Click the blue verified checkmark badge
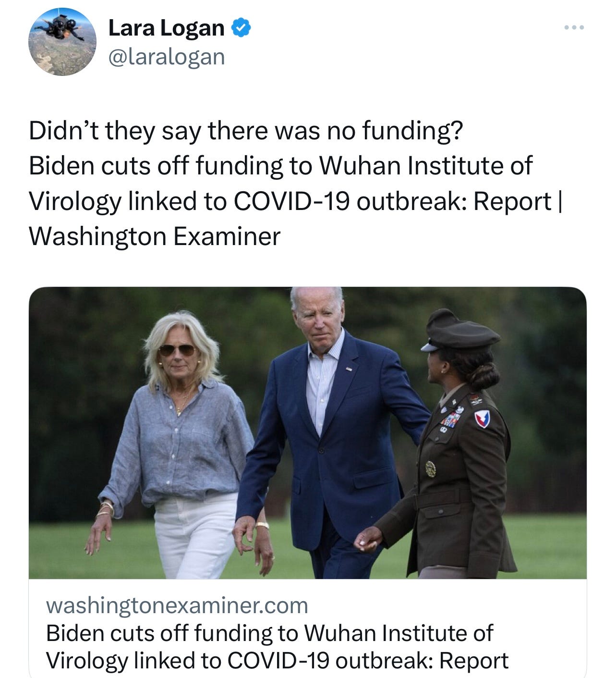This screenshot has height=678, width=616. (241, 28)
